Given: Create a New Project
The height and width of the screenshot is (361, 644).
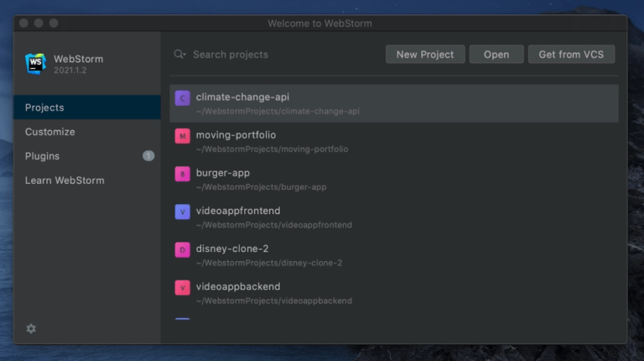Looking at the screenshot, I should (x=425, y=55).
